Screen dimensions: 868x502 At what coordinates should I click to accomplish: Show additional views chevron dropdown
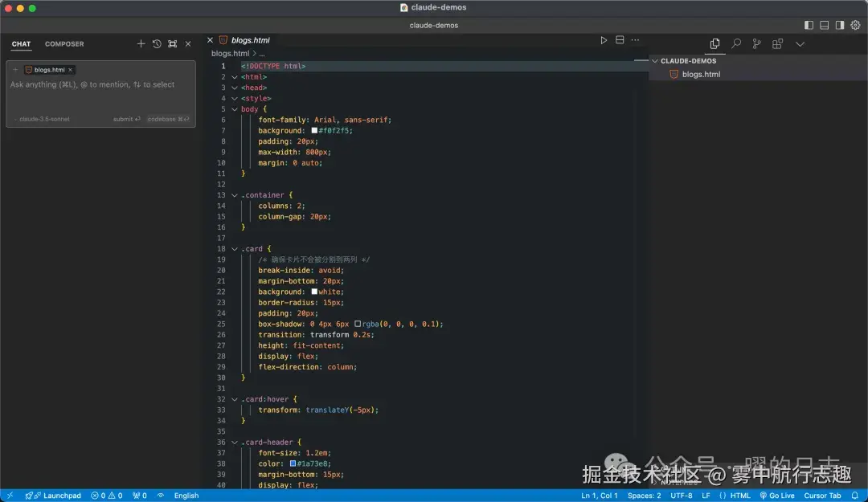800,43
